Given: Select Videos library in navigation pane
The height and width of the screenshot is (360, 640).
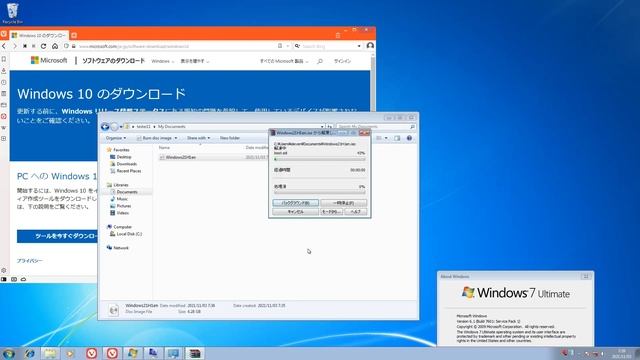Looking at the screenshot, I should (122, 213).
